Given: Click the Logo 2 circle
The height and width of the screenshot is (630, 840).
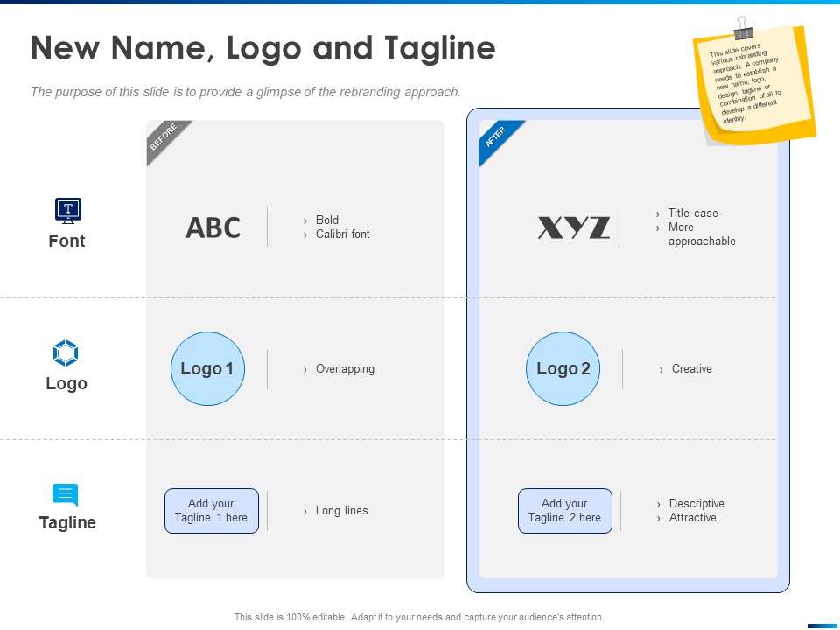Looking at the screenshot, I should pos(563,368).
